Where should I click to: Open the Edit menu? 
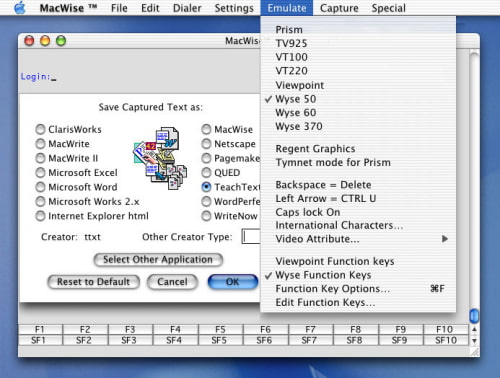point(150,8)
